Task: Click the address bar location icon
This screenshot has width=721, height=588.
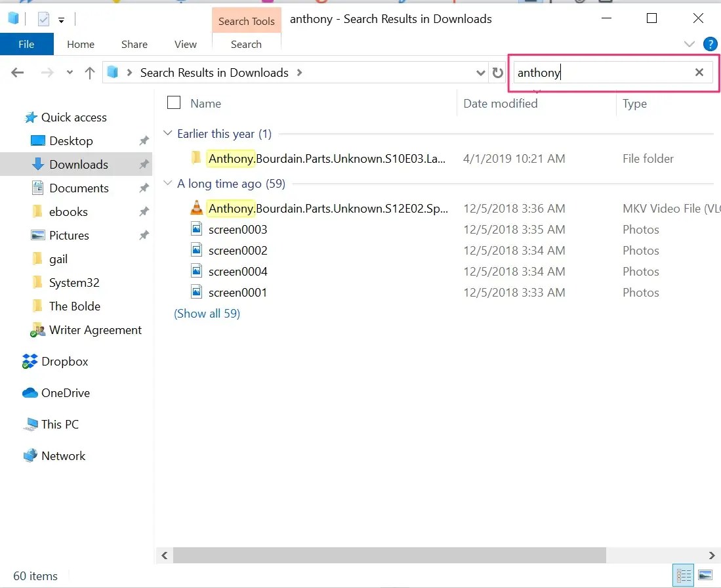Action: click(x=113, y=72)
